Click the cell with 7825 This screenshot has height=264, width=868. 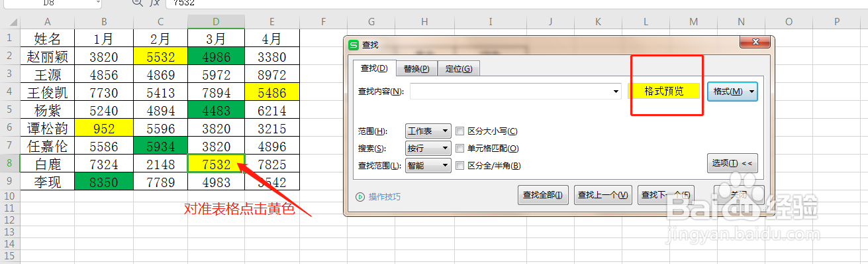(x=272, y=164)
